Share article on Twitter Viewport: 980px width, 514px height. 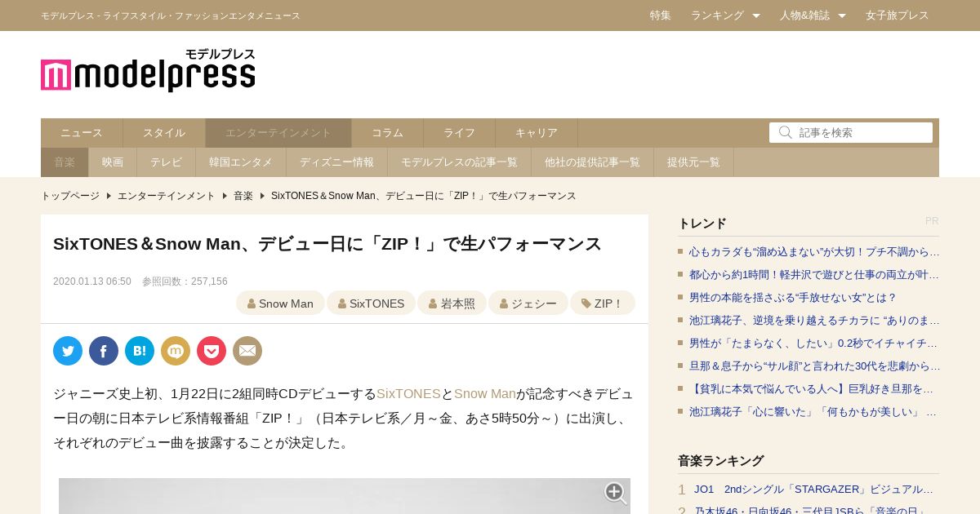[68, 351]
